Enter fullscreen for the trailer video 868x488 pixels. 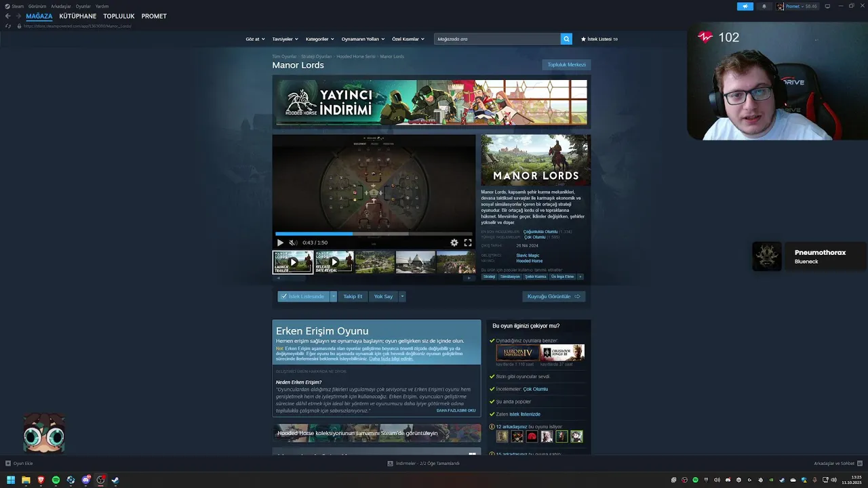(x=468, y=243)
